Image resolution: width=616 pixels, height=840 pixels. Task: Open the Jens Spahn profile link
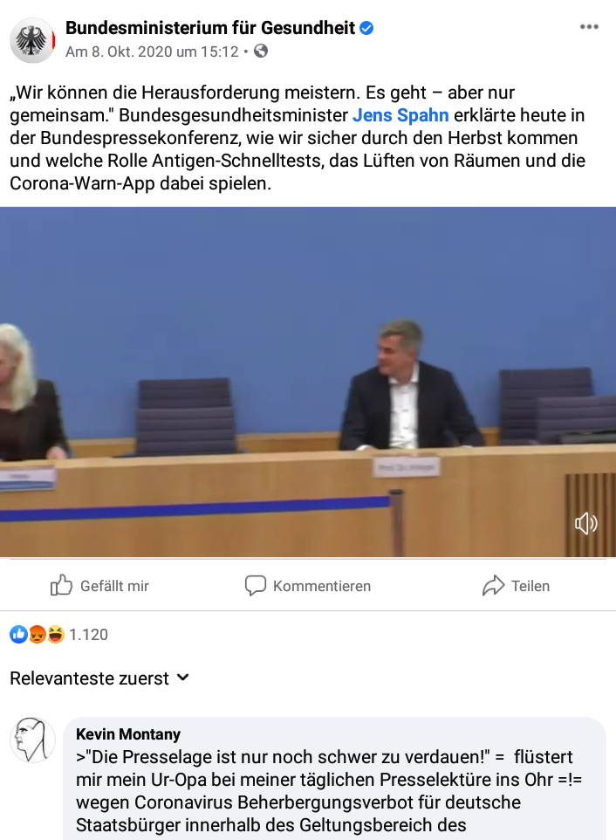coord(400,115)
